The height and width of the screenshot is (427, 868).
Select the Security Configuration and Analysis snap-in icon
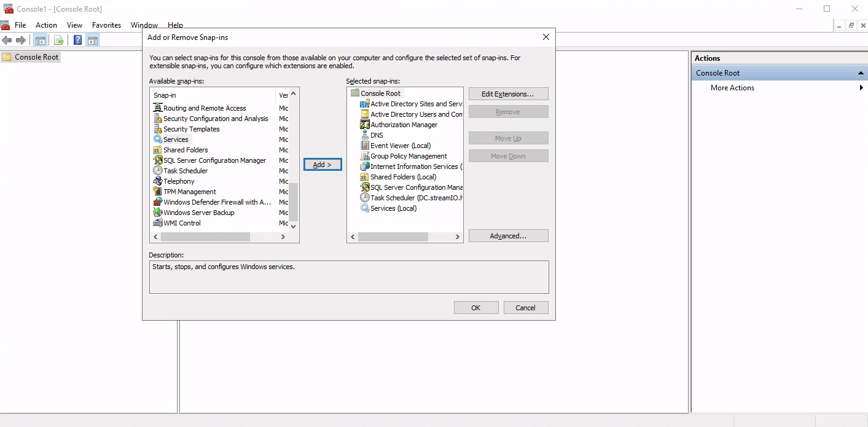[x=158, y=119]
